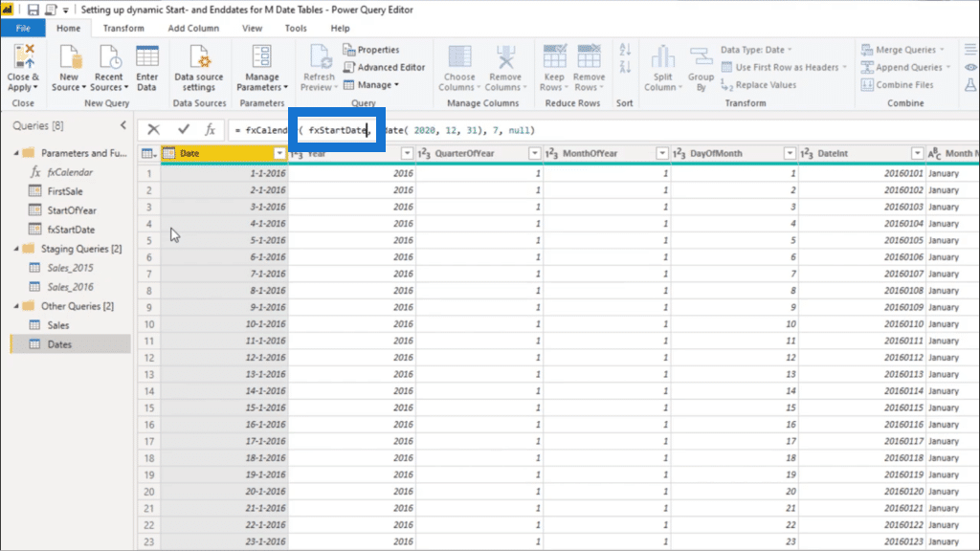Open Data source settings

tap(199, 56)
